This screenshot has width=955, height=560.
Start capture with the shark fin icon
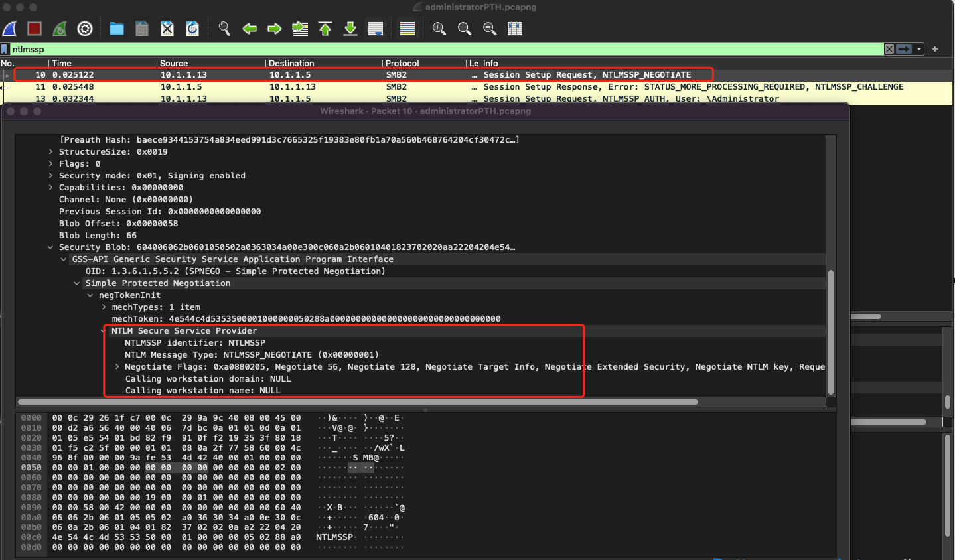click(10, 29)
